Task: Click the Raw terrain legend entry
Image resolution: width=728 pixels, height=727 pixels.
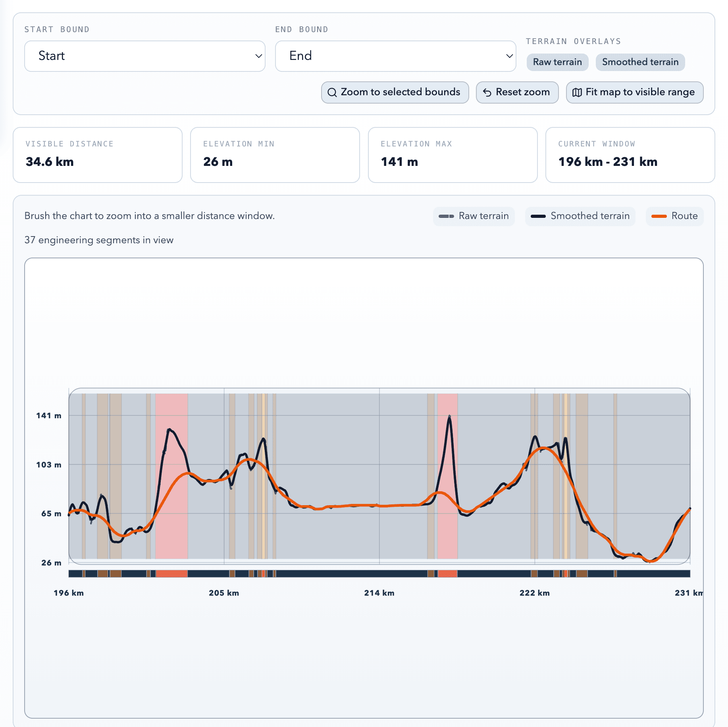Action: pyautogui.click(x=474, y=216)
